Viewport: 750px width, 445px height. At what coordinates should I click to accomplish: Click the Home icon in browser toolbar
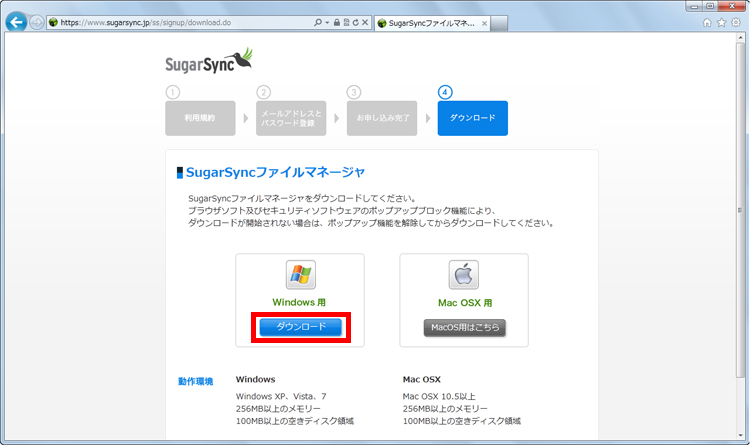707,22
